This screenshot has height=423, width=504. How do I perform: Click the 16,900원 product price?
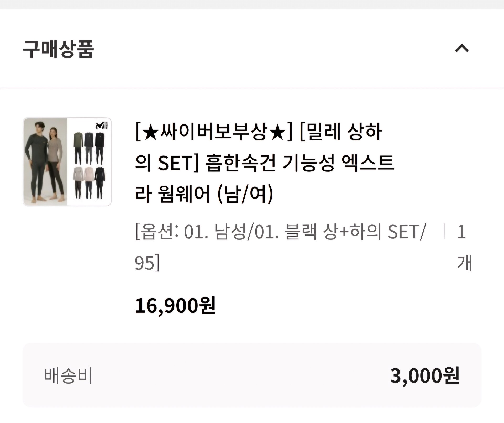[175, 306]
